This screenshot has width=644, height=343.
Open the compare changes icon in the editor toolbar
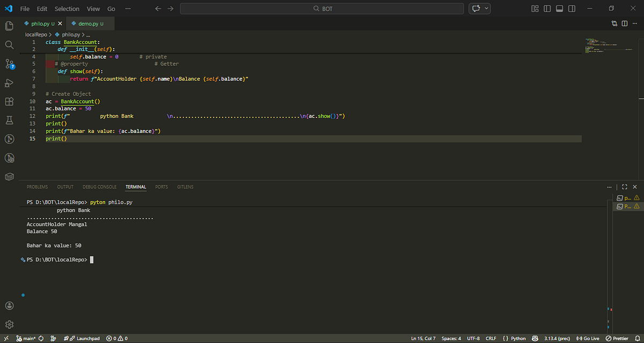click(614, 24)
